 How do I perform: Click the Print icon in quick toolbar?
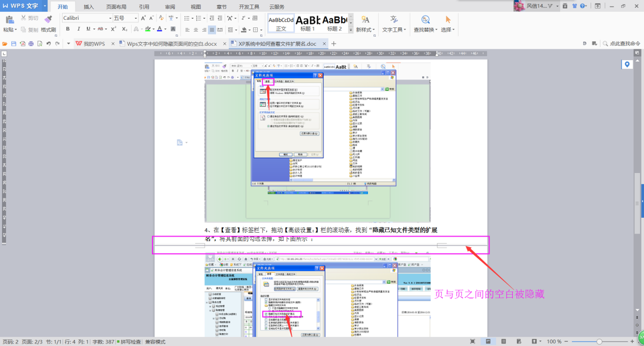[31, 44]
